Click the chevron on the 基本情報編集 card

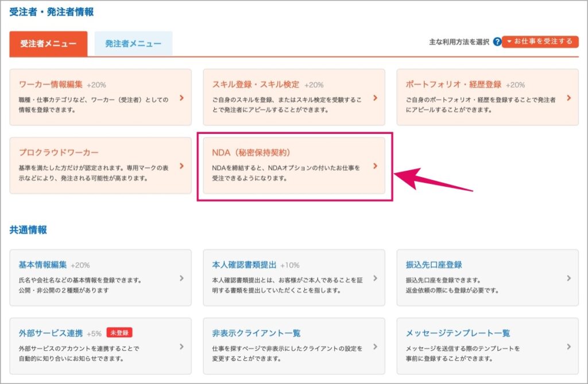(x=182, y=278)
